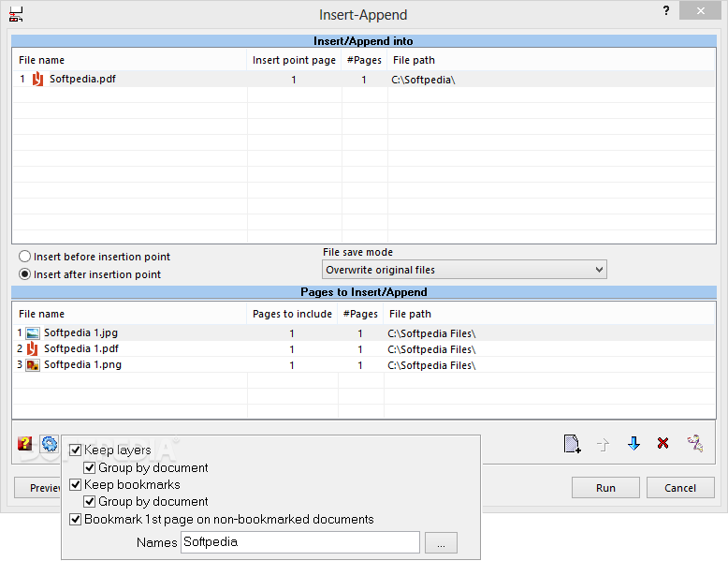Image resolution: width=728 pixels, height=561 pixels.
Task: Click the PDF icon beside Softpedia 1.pdf
Action: point(32,348)
